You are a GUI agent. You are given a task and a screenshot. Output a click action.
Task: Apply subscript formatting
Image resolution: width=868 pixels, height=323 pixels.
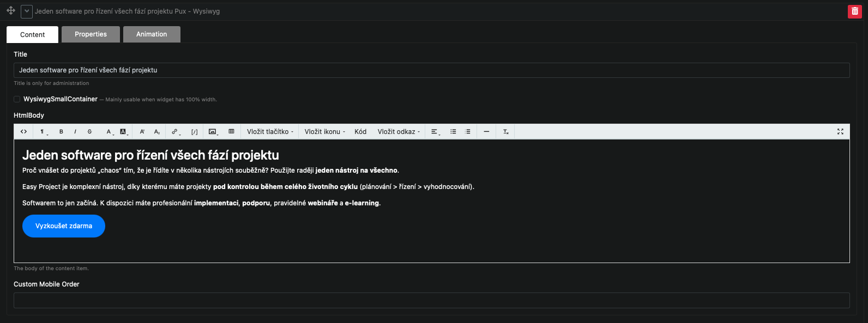(157, 132)
